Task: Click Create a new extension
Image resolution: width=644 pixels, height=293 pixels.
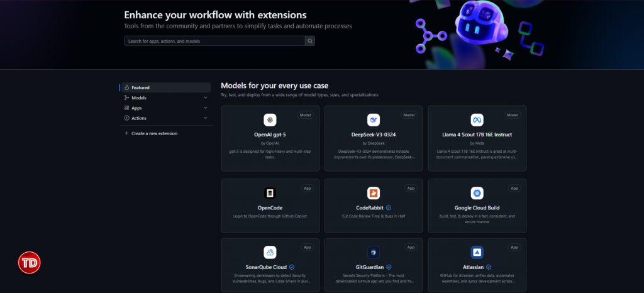Action: coord(155,133)
